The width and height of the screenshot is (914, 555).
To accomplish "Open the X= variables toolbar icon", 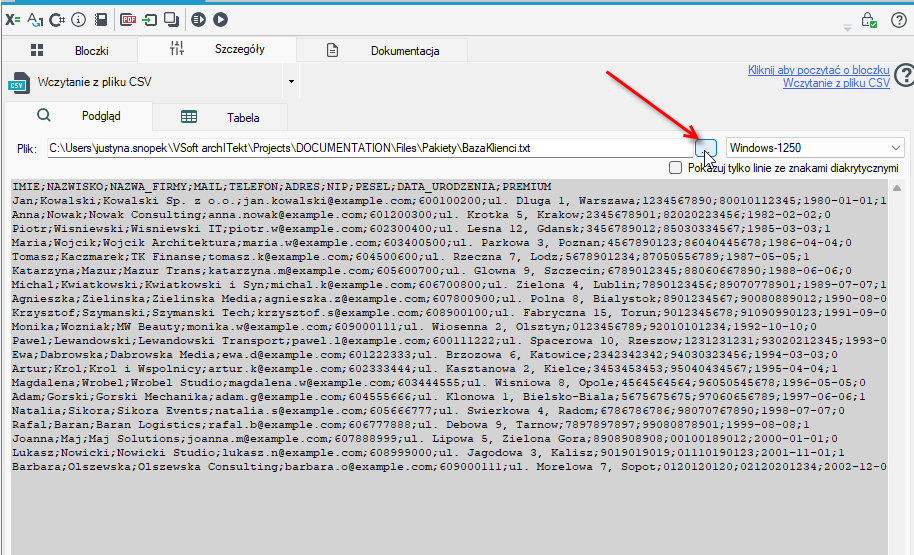I will click(x=13, y=20).
